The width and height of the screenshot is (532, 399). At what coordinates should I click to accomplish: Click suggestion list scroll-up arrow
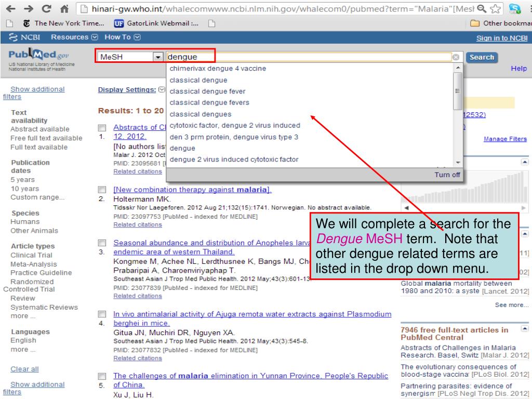tap(458, 68)
